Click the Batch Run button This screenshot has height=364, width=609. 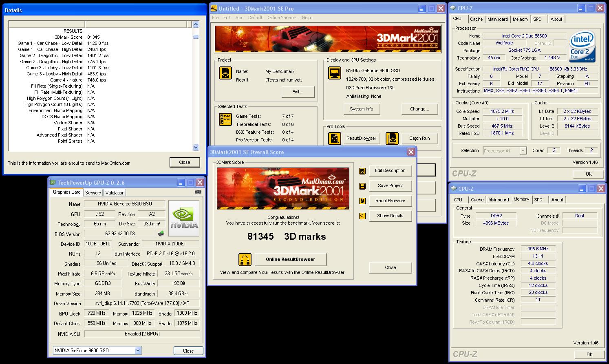(x=419, y=138)
